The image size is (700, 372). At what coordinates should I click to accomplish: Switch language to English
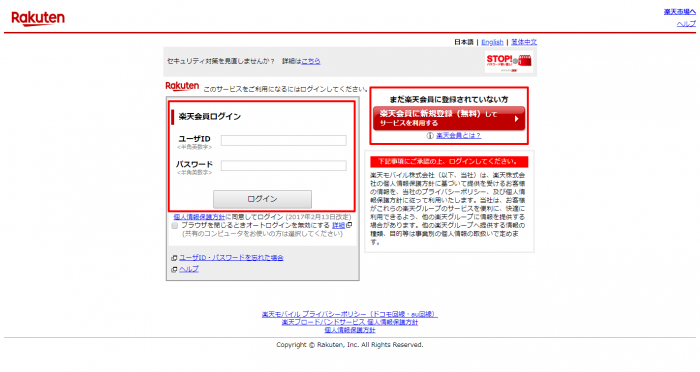[492, 42]
